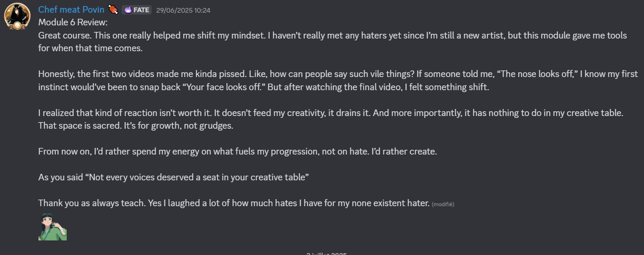Viewport: 644px width, 255px height.
Task: Click the gold ornament on the avatar's frame
Action: coord(17,26)
